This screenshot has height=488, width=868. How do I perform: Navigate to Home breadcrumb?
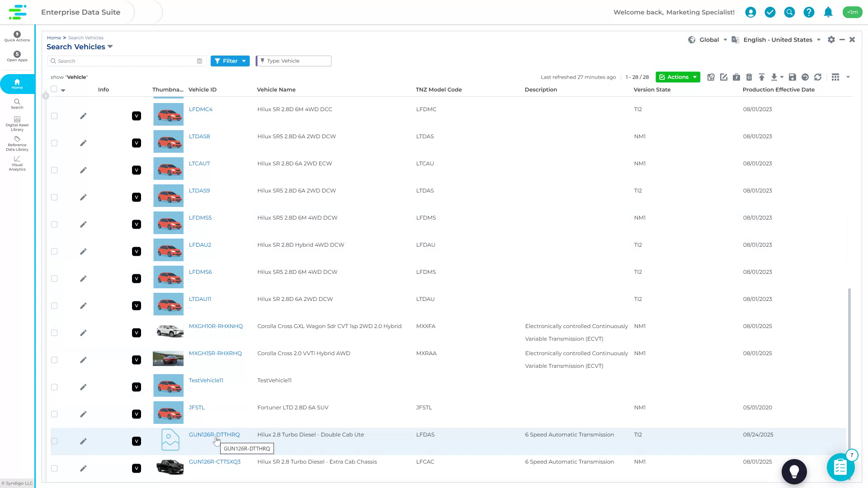[54, 38]
